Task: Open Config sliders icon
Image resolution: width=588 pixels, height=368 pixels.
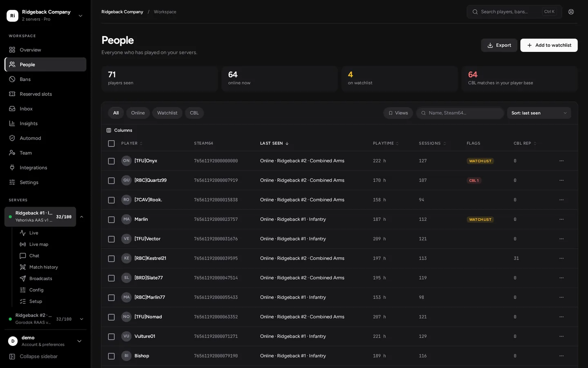Action: click(x=23, y=290)
